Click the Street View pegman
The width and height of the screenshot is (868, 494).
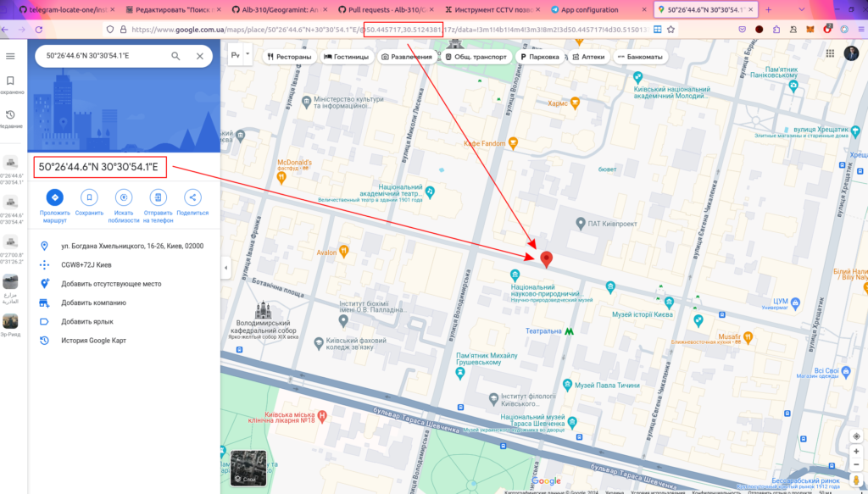coord(856,480)
